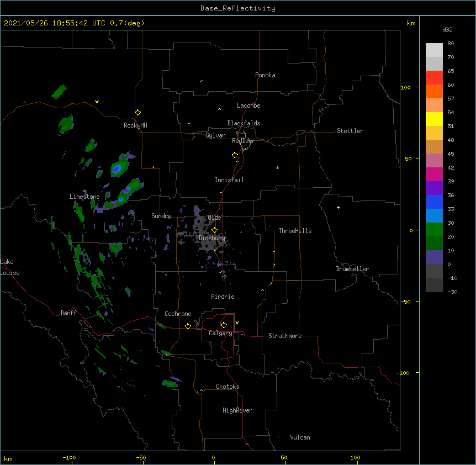Image resolution: width=476 pixels, height=465 pixels.
Task: Click the RedDeer city label
Action: (243, 141)
